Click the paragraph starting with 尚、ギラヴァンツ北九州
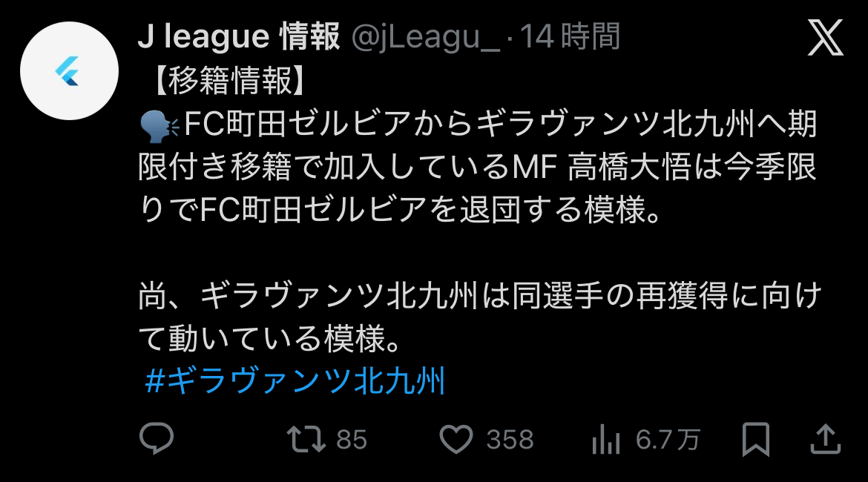Image resolution: width=868 pixels, height=482 pixels. (x=479, y=317)
